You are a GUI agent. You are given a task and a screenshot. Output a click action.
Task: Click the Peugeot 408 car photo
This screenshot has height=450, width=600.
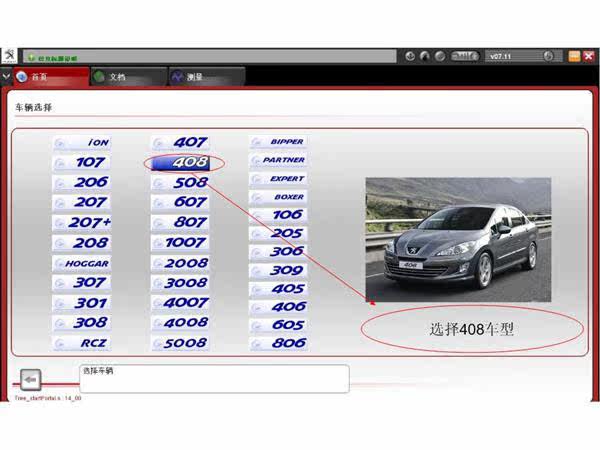coord(458,240)
